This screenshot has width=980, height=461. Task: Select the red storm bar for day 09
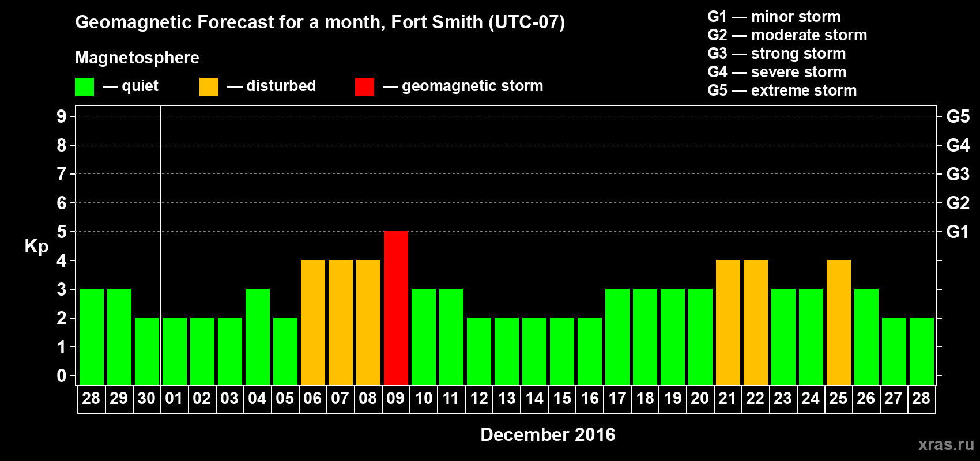(x=396, y=308)
